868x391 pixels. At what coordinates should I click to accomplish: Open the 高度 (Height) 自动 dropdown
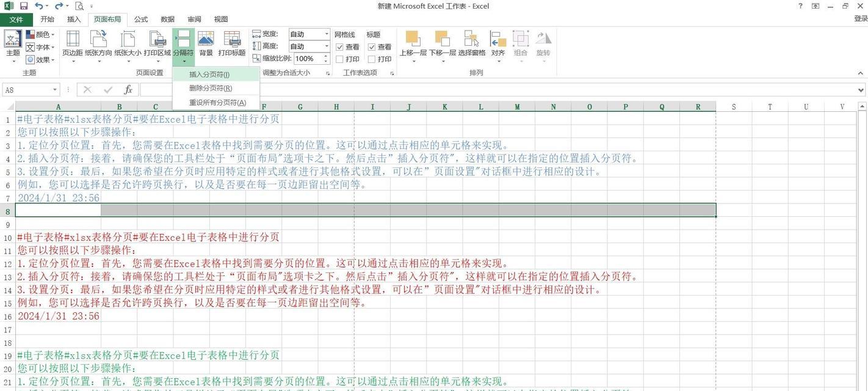coord(327,46)
